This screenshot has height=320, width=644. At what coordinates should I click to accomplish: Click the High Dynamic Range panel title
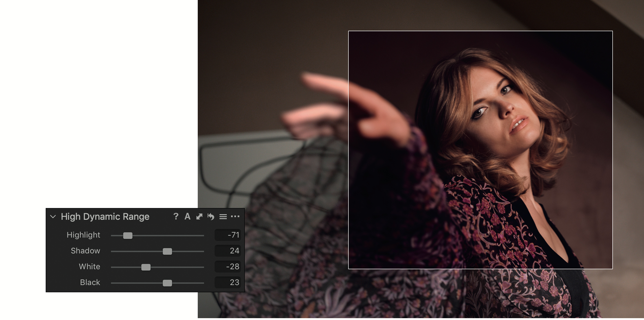[105, 216]
